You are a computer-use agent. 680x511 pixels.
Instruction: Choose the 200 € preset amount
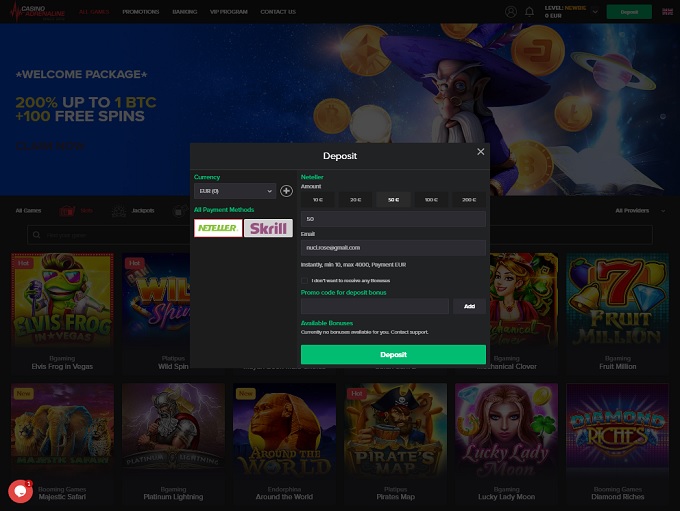(x=468, y=200)
